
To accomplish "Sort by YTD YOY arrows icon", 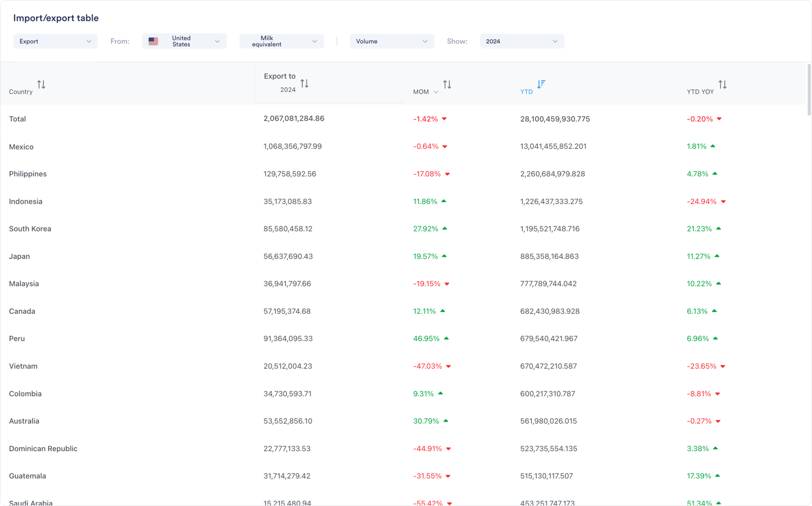I will tap(723, 85).
